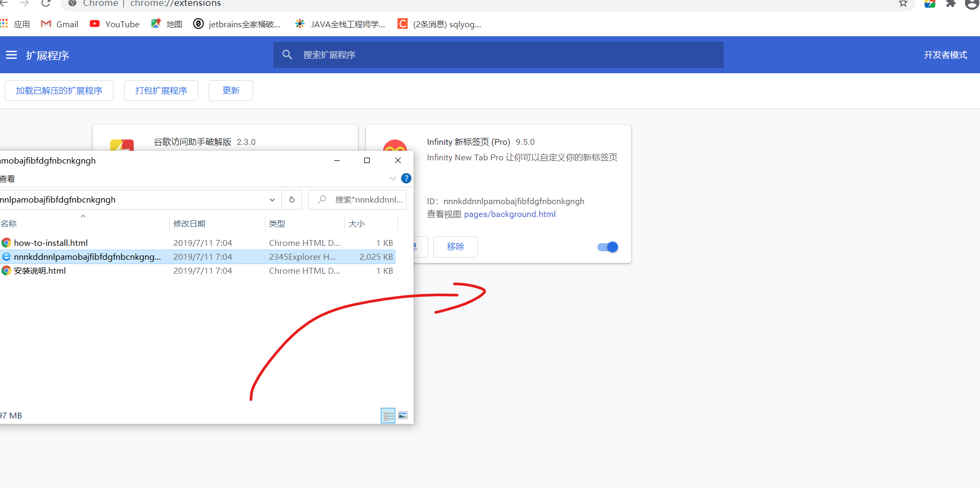Click the Chrome address bar URL
This screenshot has height=488, width=980.
(x=175, y=4)
